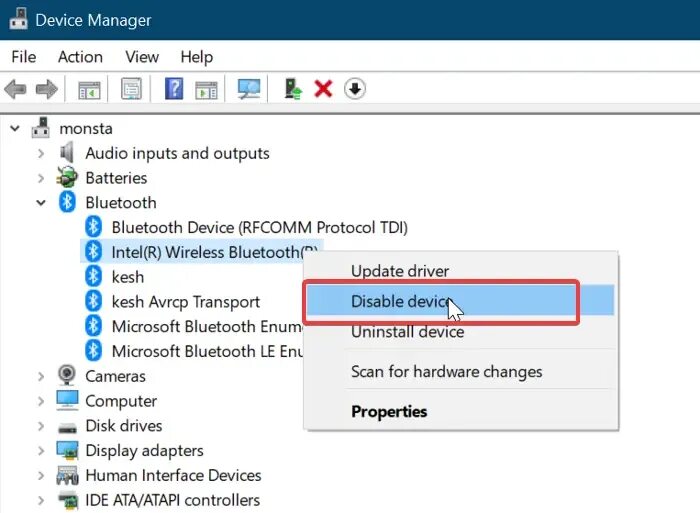Select Microsoft Bluetooth LE Enumerator label
The width and height of the screenshot is (700, 513).
click(x=208, y=351)
